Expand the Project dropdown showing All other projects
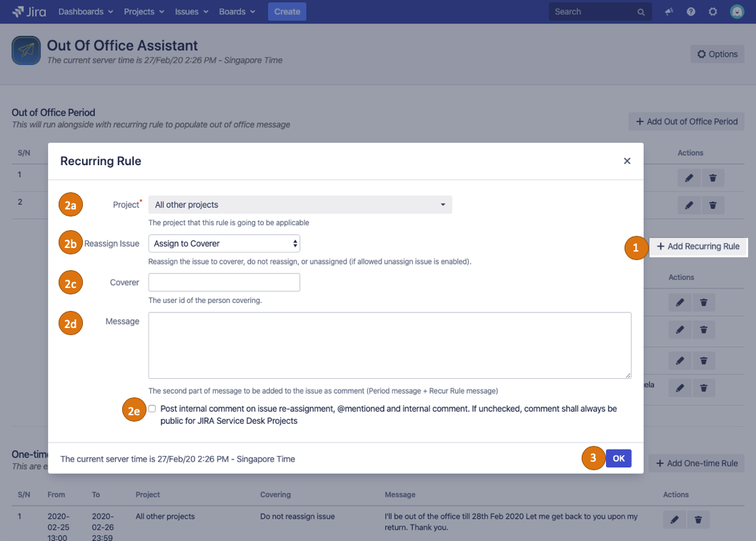Viewport: 756px width, 541px height. tap(300, 205)
